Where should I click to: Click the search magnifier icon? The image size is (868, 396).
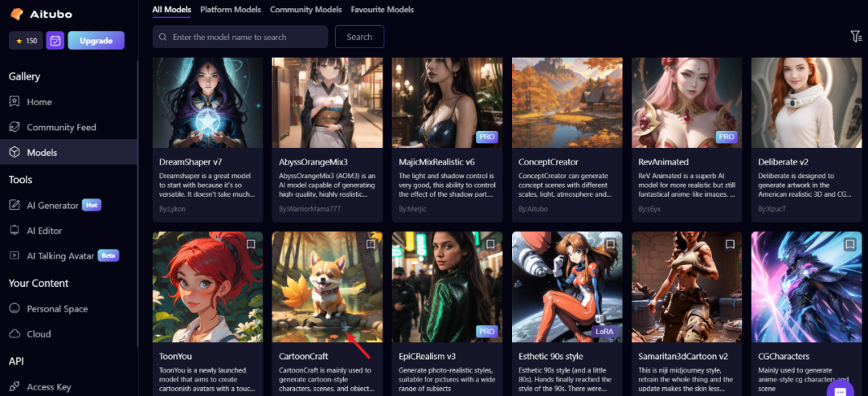tap(162, 37)
